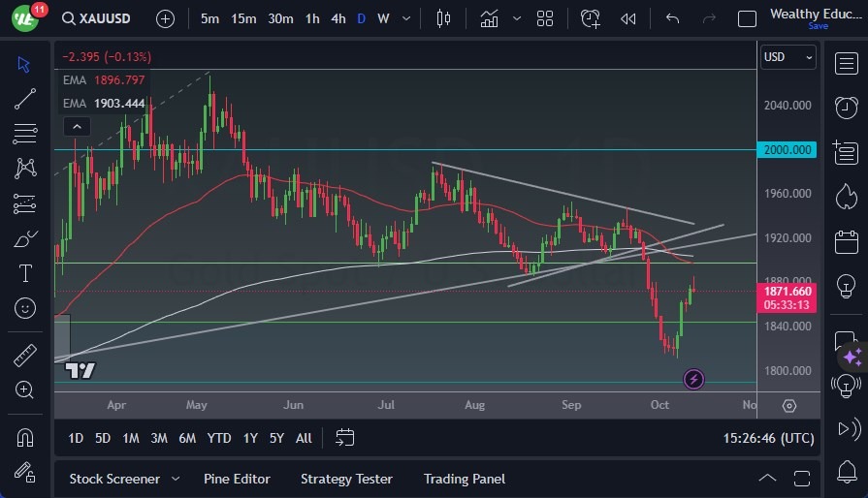The image size is (868, 498).
Task: Expand the Stock Screener dropdown arrow
Action: coord(176,479)
